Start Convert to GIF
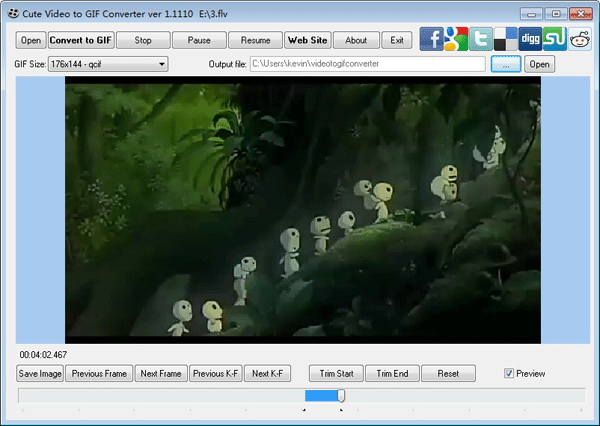 tap(81, 40)
